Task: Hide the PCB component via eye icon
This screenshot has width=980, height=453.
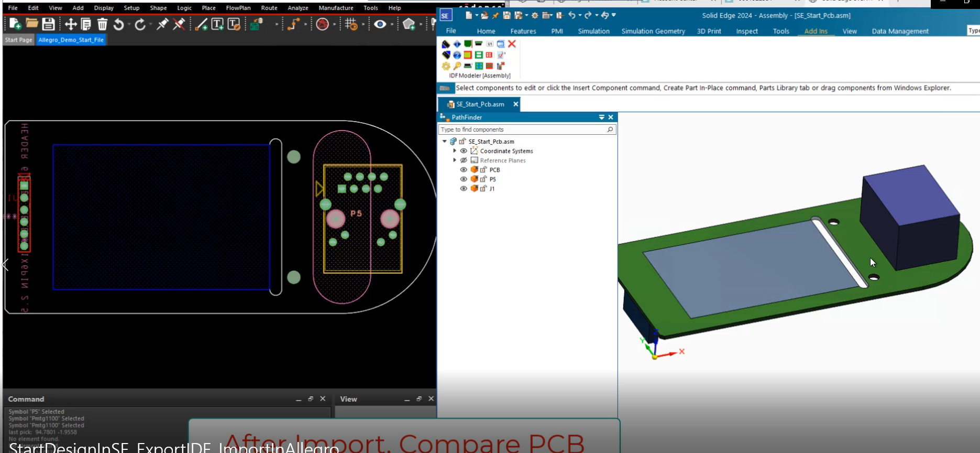Action: pyautogui.click(x=464, y=170)
